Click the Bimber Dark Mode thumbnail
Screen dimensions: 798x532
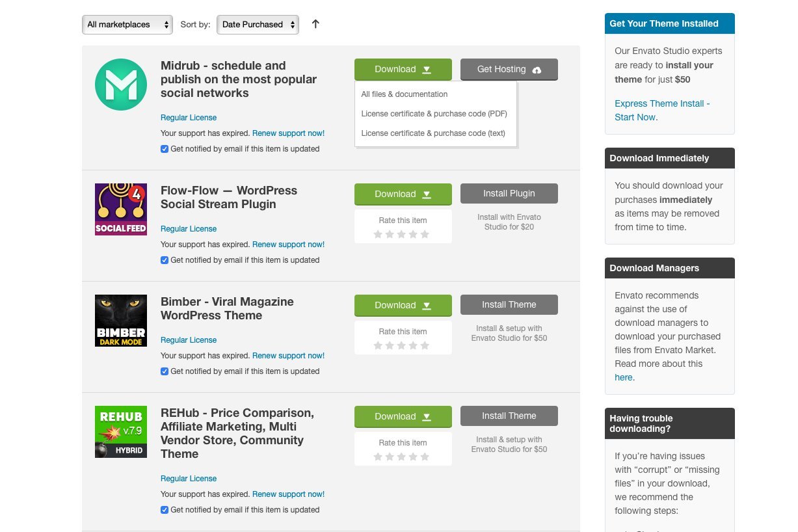pyautogui.click(x=121, y=320)
